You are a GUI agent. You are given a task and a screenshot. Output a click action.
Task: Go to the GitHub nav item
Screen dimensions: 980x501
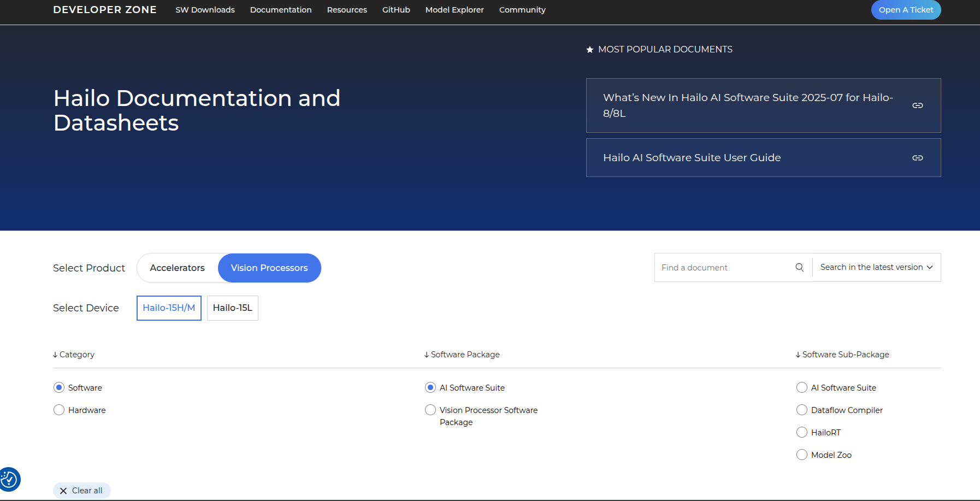click(x=396, y=10)
